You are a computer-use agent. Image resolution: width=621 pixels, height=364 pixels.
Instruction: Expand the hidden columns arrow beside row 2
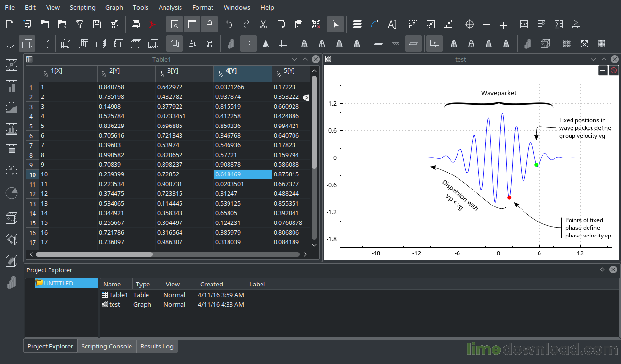pyautogui.click(x=306, y=97)
